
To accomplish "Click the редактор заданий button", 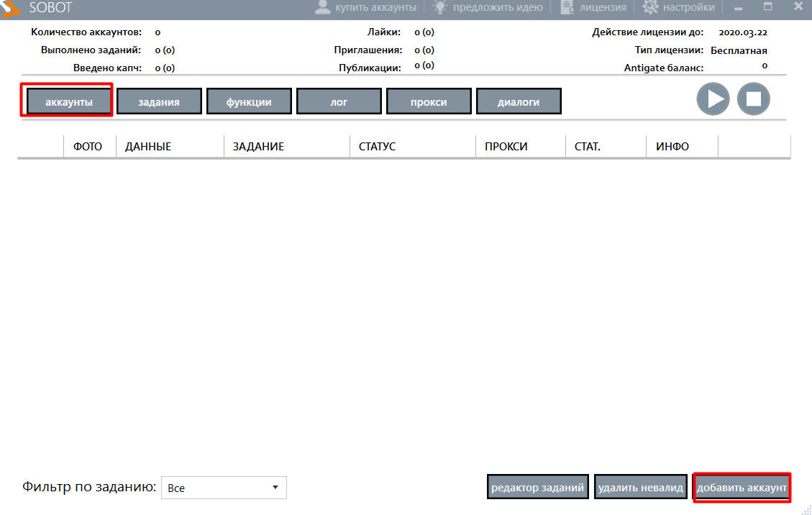I will tap(537, 488).
